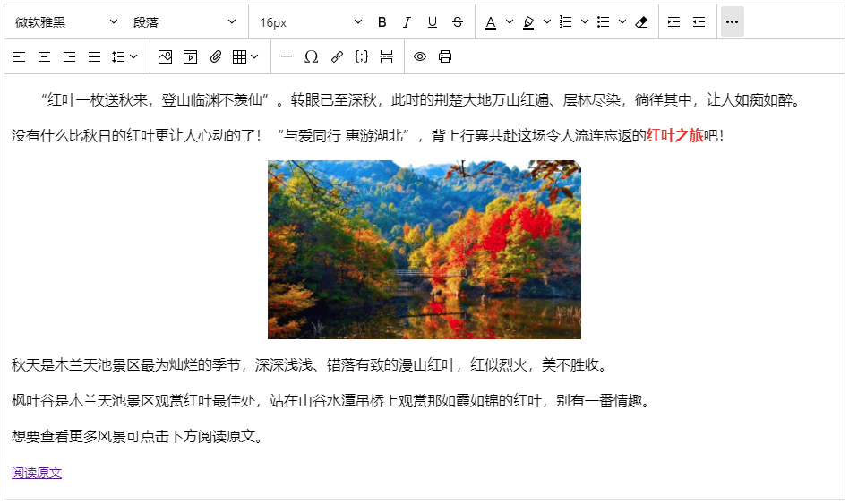Apply strikethrough to text

coord(458,22)
